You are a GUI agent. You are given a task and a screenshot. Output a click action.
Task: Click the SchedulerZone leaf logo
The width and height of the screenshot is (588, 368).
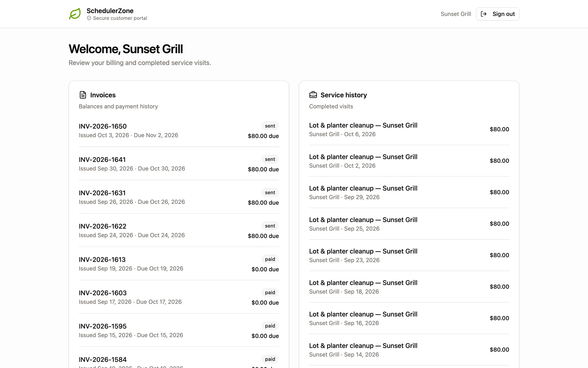(75, 14)
